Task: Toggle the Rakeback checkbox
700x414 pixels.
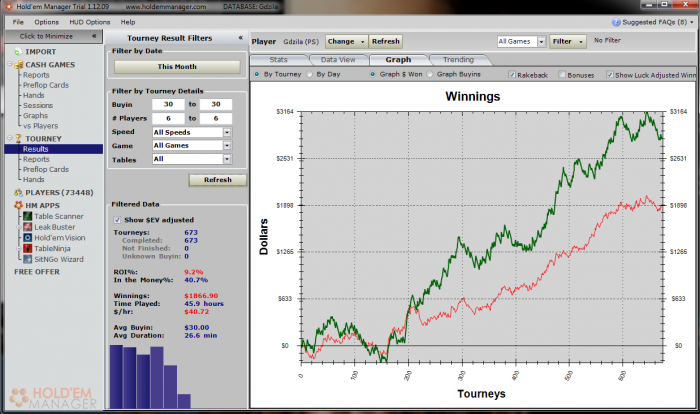Action: click(512, 75)
